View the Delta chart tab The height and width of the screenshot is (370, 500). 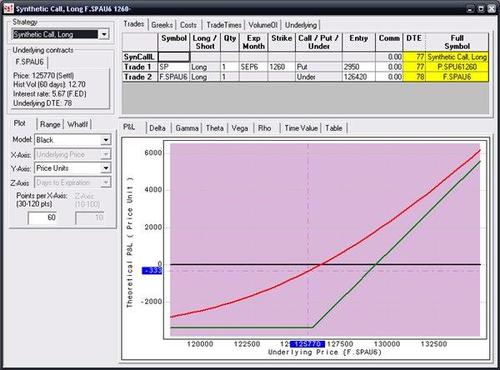pos(157,128)
